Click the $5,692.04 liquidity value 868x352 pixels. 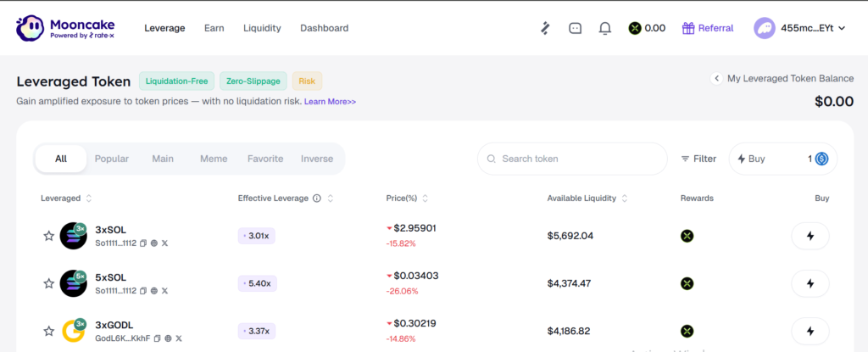click(570, 236)
